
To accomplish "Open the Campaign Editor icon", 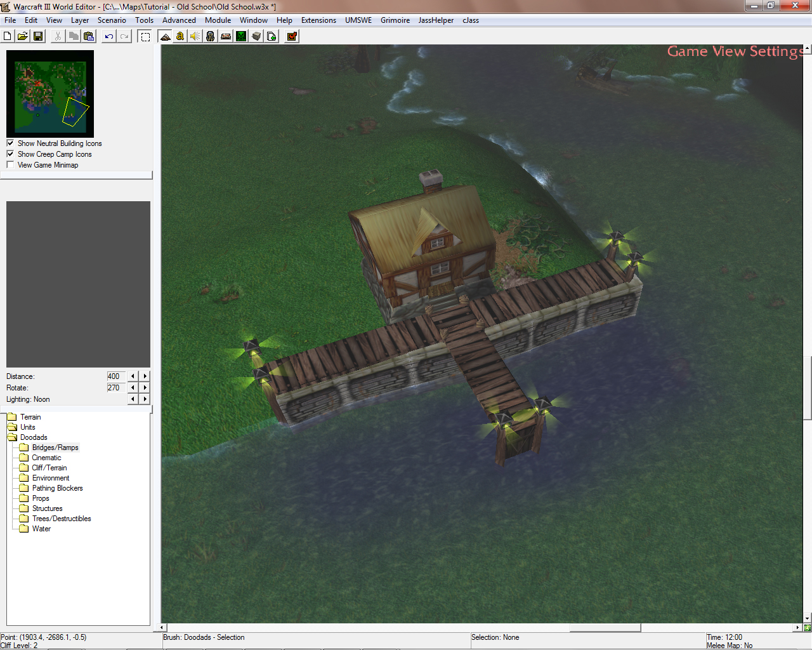I will 226,36.
